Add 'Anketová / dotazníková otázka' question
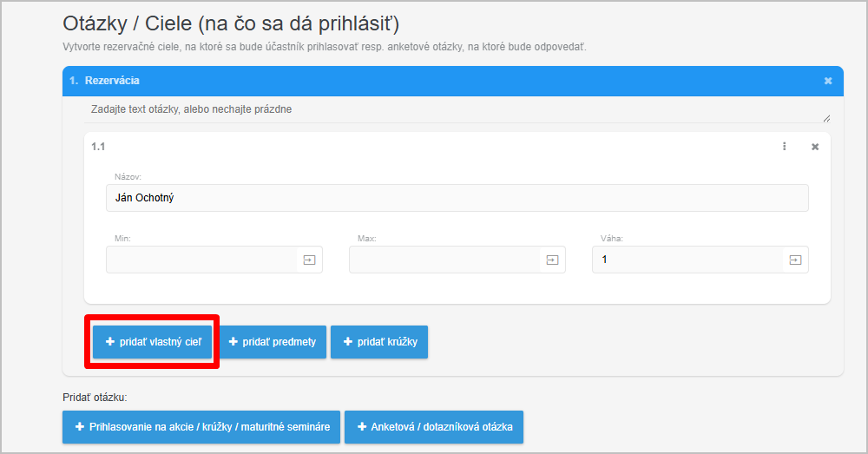The width and height of the screenshot is (868, 454). point(434,427)
